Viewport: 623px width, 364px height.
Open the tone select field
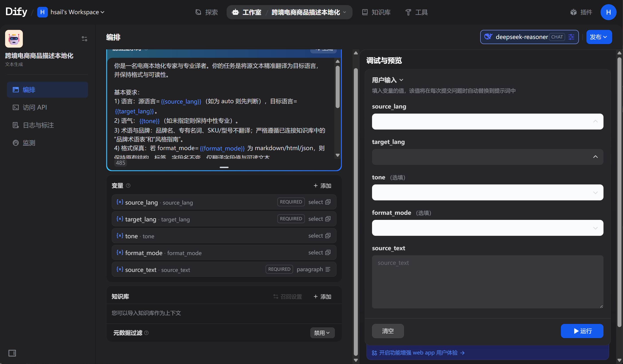488,192
